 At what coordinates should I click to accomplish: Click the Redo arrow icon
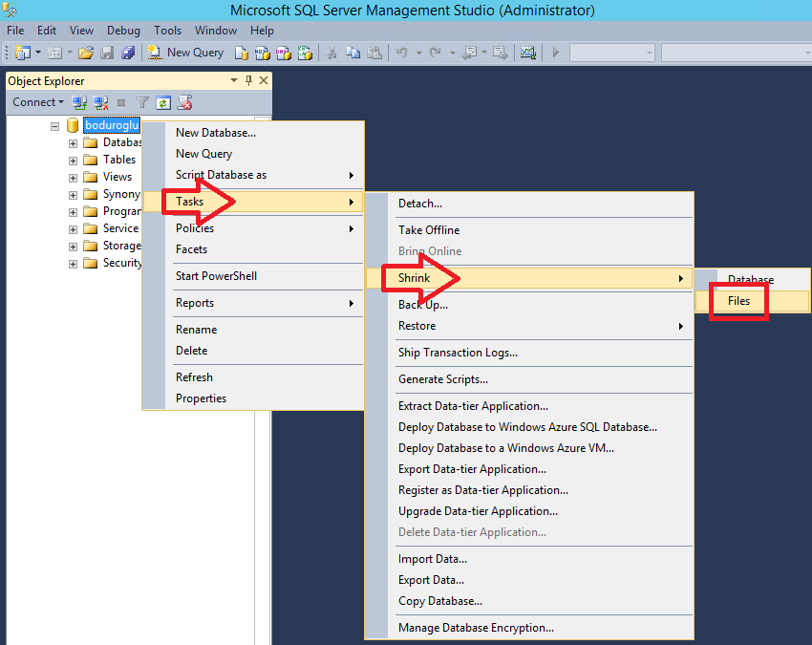tap(436, 53)
